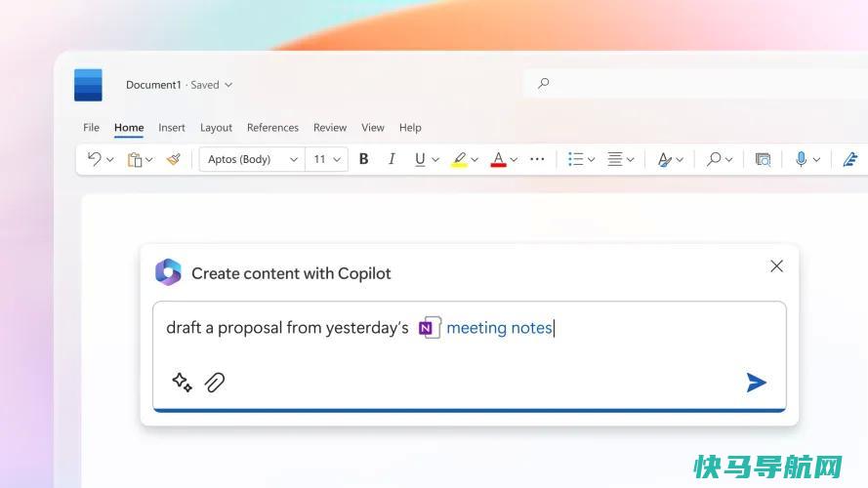This screenshot has height=488, width=868.
Task: Expand the Paste options arrow
Action: tap(149, 160)
